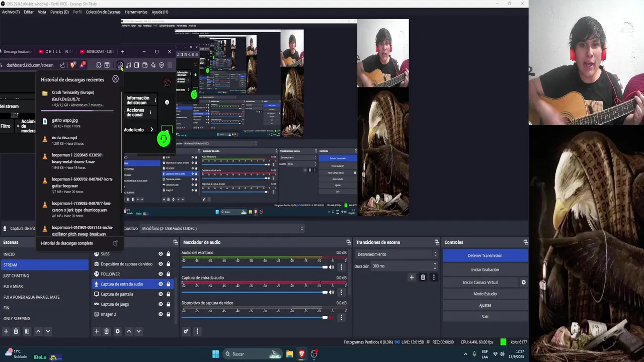Hide Captura de entrada audio source
The image size is (644, 362).
pos(160,284)
